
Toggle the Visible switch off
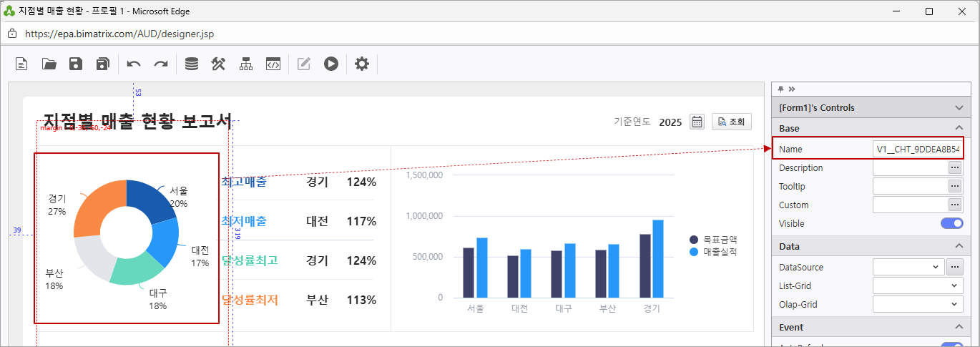click(x=951, y=223)
